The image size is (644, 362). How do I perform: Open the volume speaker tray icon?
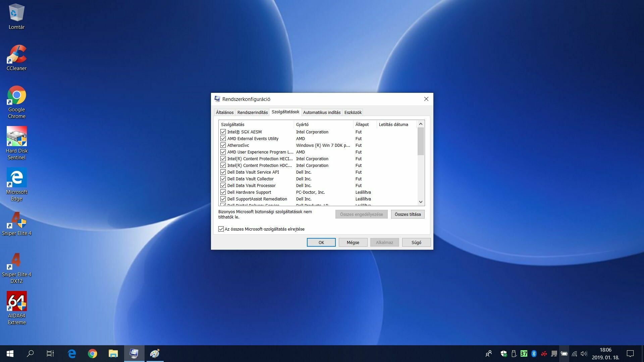pos(584,354)
